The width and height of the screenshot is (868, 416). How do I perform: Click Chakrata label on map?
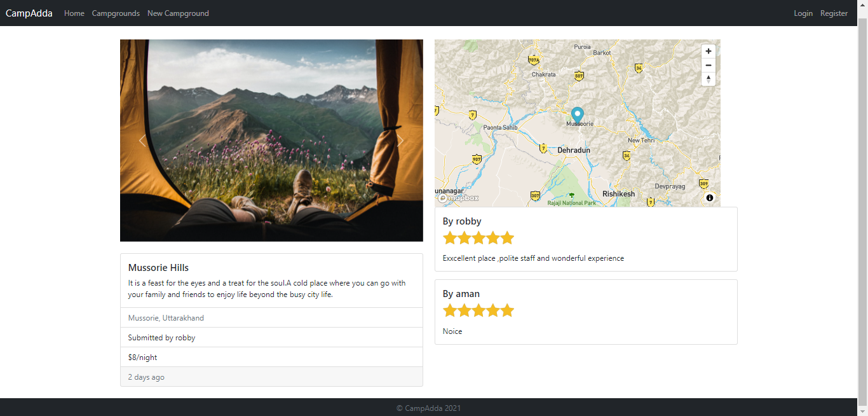pos(543,74)
